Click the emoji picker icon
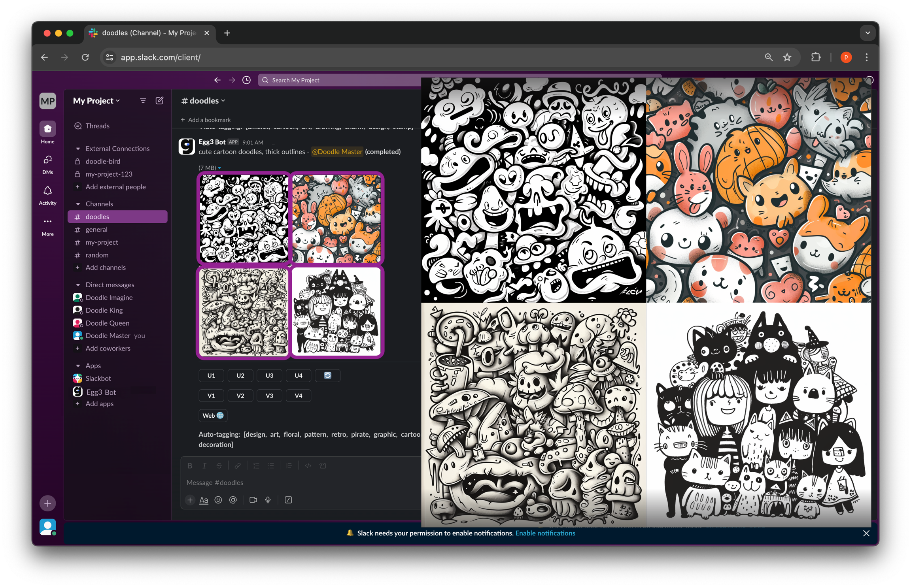 pyautogui.click(x=218, y=500)
